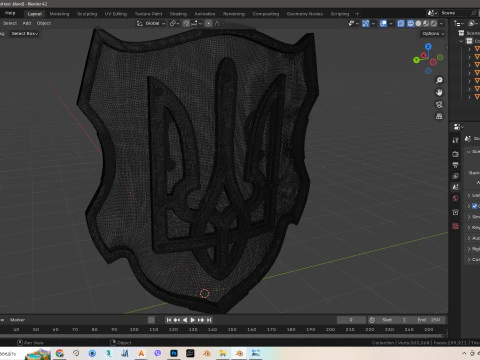The width and height of the screenshot is (480, 360).
Task: Toggle snapping magnet in viewport header
Action: pos(186,23)
